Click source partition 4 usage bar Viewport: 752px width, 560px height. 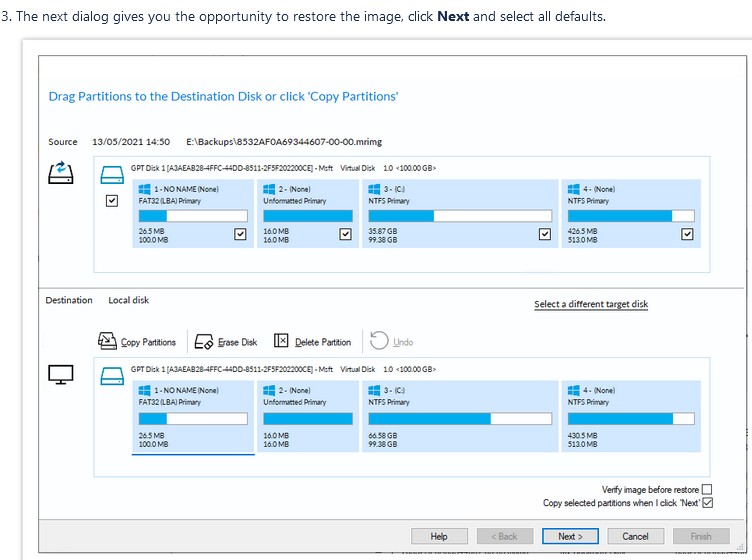[x=631, y=216]
